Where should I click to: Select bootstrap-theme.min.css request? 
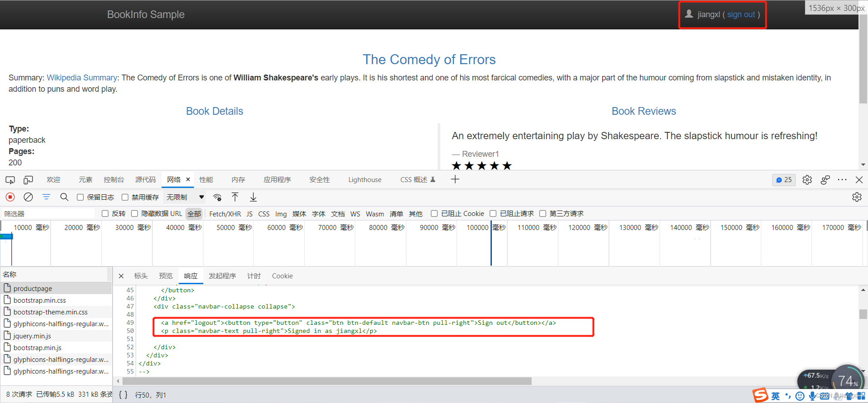(x=56, y=312)
